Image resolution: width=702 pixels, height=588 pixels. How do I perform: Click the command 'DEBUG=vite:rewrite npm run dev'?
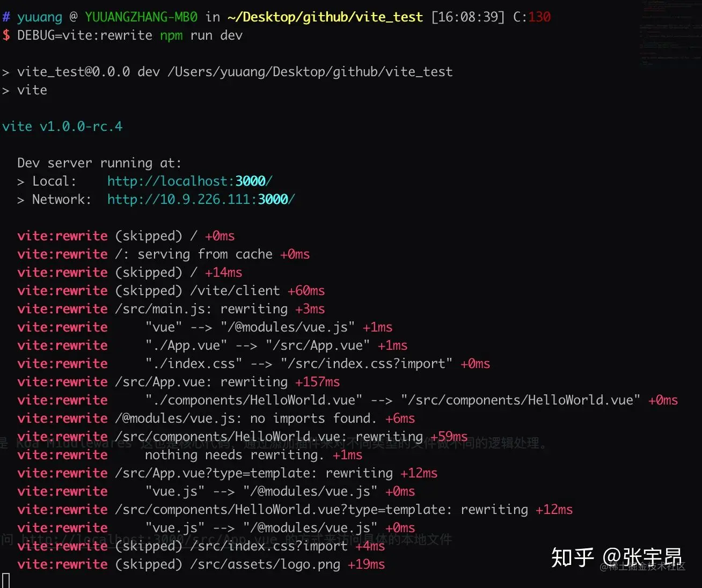pos(130,35)
